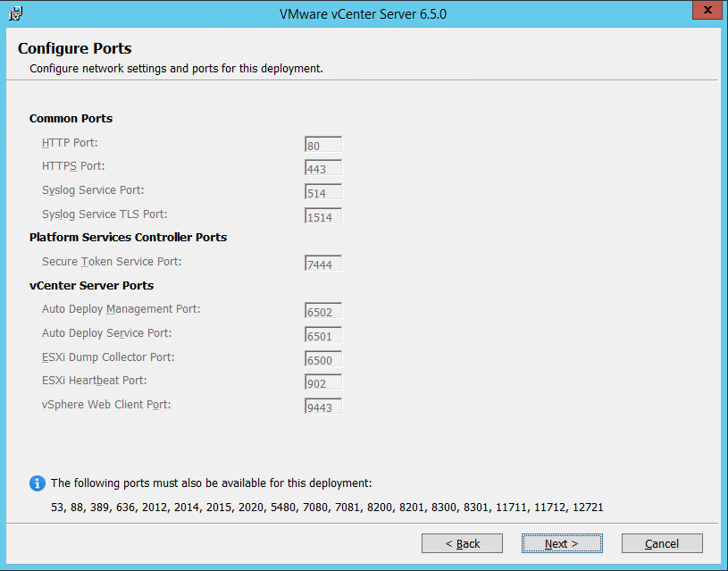Close the vCenter Server installer window
Image resolution: width=728 pixels, height=571 pixels.
pyautogui.click(x=707, y=10)
